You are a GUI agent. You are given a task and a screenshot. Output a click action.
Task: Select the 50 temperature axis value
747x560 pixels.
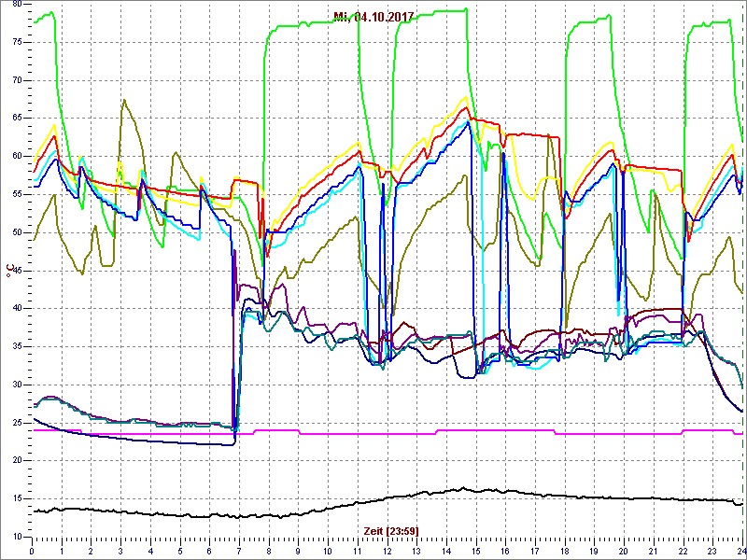pos(17,232)
